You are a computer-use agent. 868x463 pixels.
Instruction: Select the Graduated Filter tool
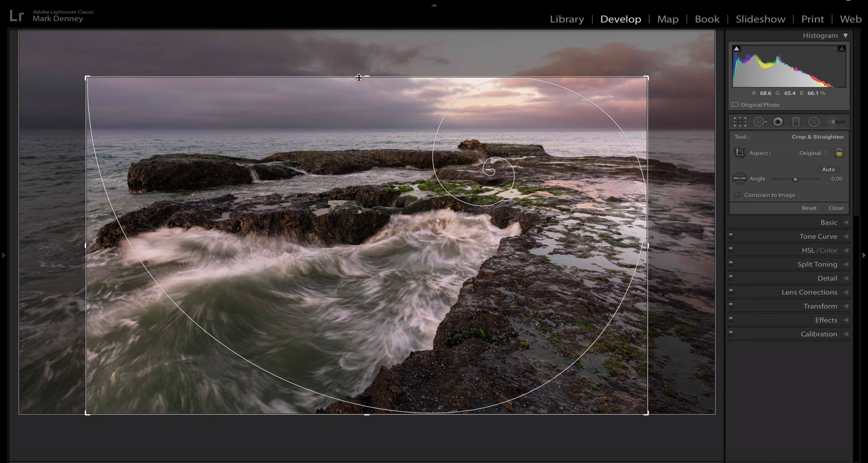tap(796, 122)
